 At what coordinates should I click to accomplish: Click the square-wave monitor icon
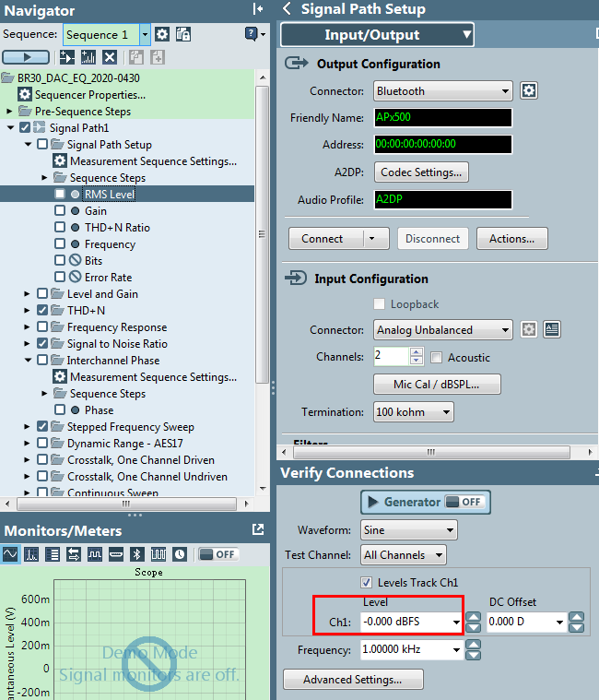point(95,554)
